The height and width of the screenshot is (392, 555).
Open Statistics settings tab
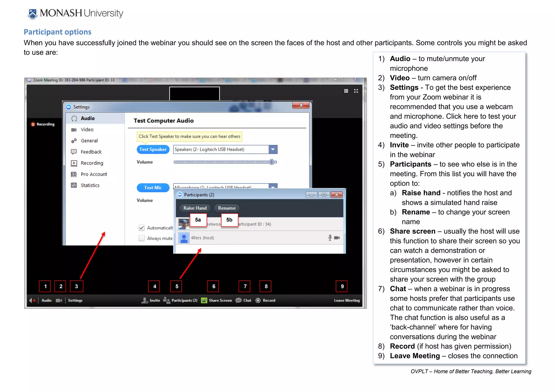95,185
